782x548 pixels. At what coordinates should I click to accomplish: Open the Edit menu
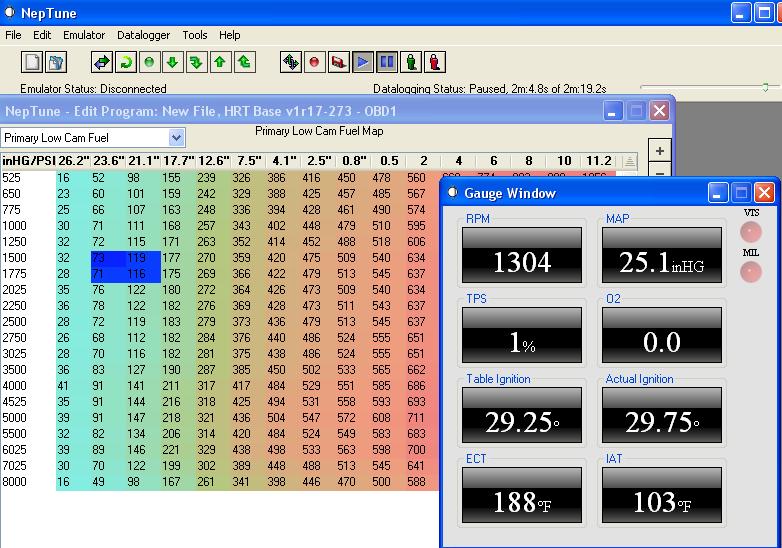[x=42, y=35]
